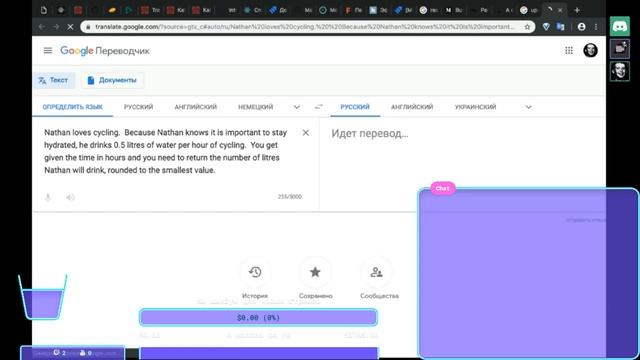Click the $0.00 (0%) donation progress bar
The image size is (640, 360).
[x=258, y=318]
